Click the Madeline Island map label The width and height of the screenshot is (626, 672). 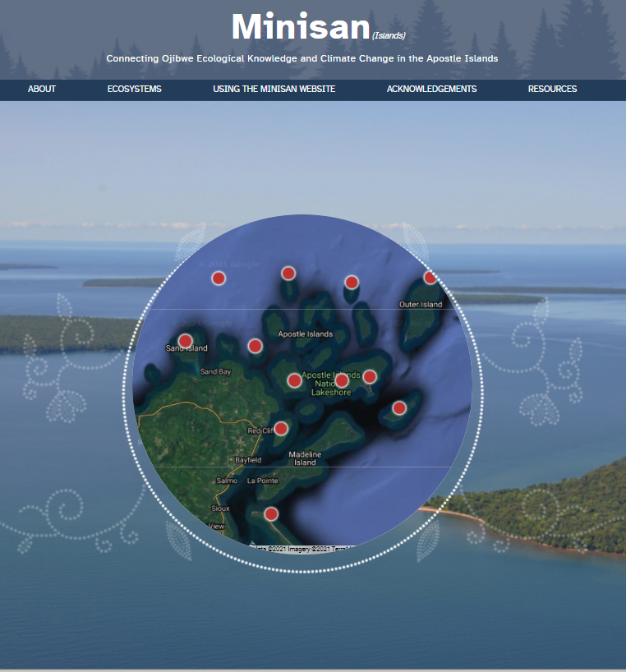point(305,458)
